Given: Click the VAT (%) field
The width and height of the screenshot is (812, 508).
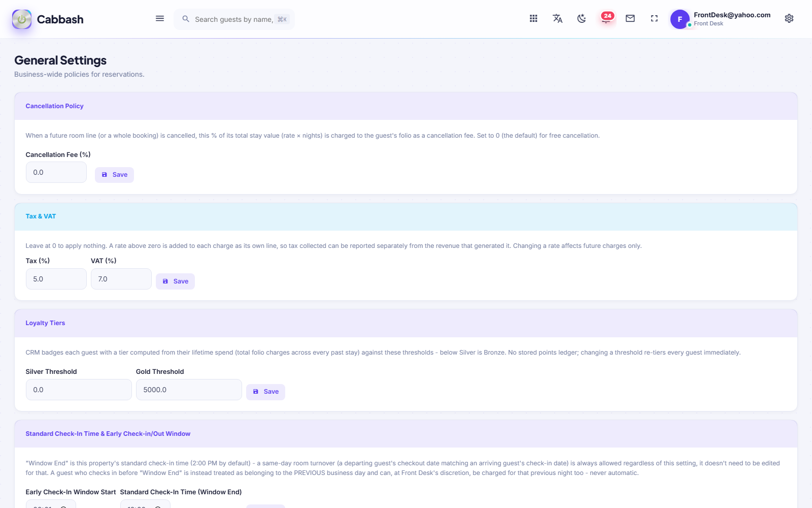Looking at the screenshot, I should point(121,279).
